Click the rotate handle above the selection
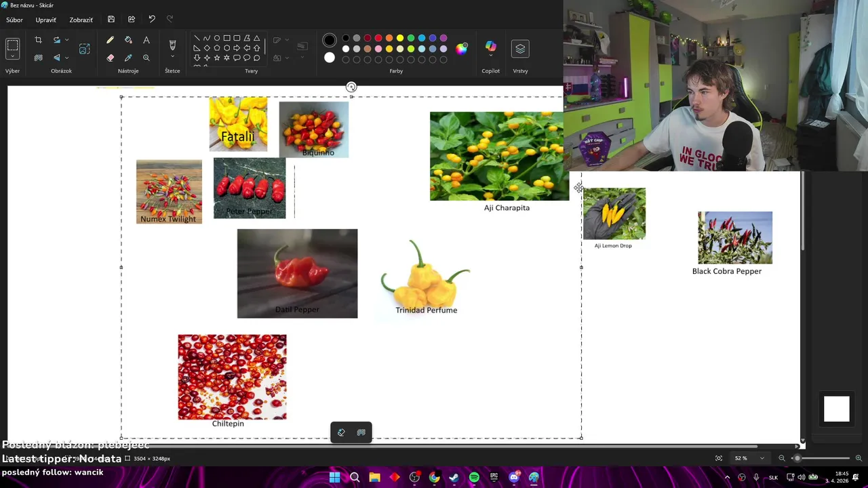This screenshot has height=488, width=868. 351,87
